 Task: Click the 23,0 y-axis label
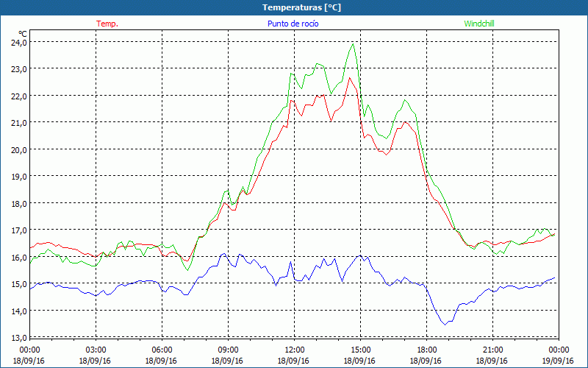(19, 69)
